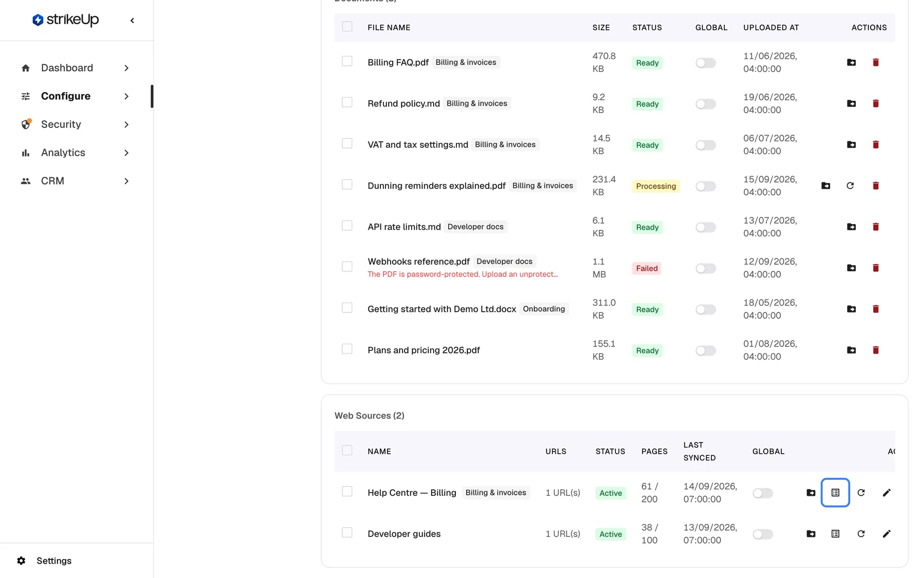The width and height of the screenshot is (924, 578).
Task: Click the Billing & invoices tag on Refund policy.md
Action: pyautogui.click(x=477, y=103)
